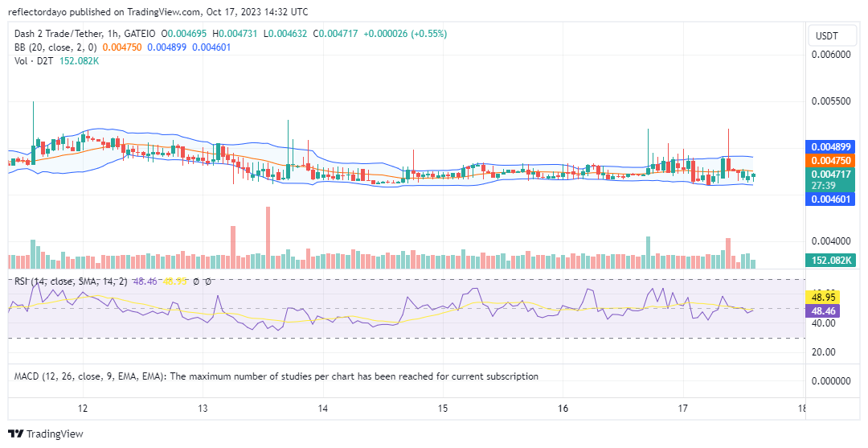Click date 13 on the time axis
The height and width of the screenshot is (448, 868).
click(x=203, y=408)
